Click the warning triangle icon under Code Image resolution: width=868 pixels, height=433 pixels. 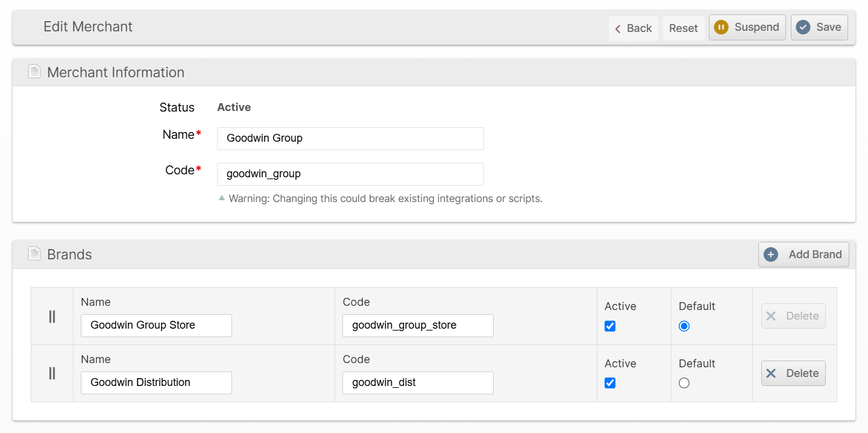222,198
